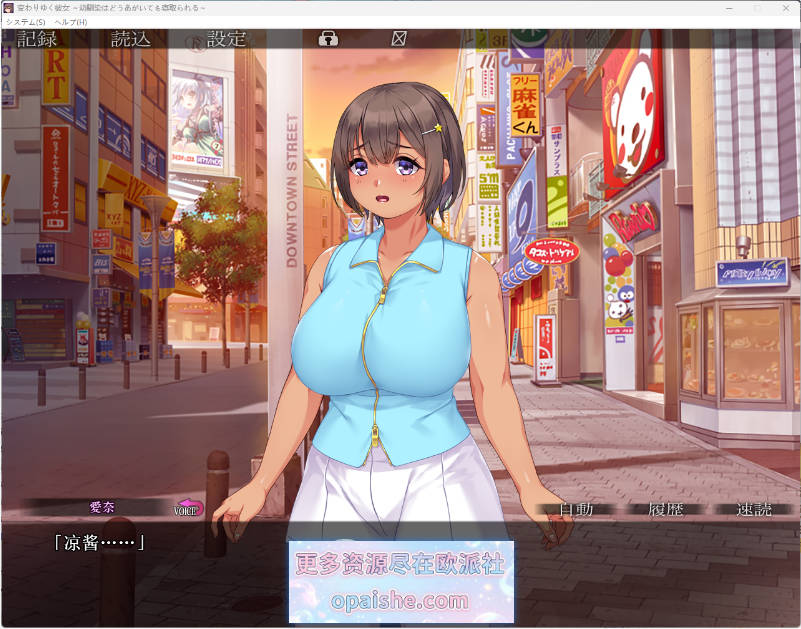Click 記録 to save the game

coord(37,39)
